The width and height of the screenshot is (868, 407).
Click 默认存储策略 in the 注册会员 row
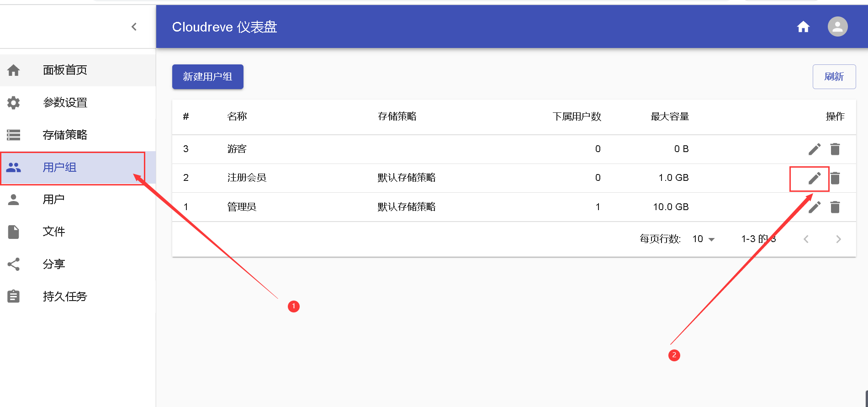click(407, 178)
